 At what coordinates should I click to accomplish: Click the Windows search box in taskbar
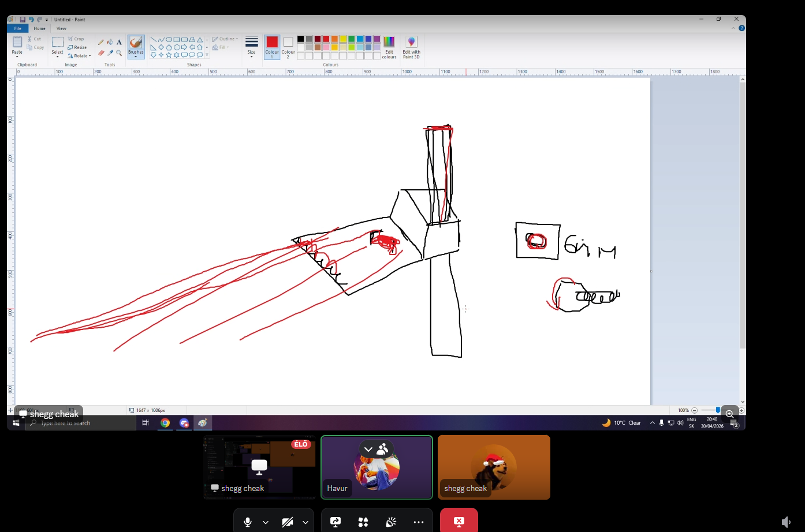pyautogui.click(x=81, y=423)
